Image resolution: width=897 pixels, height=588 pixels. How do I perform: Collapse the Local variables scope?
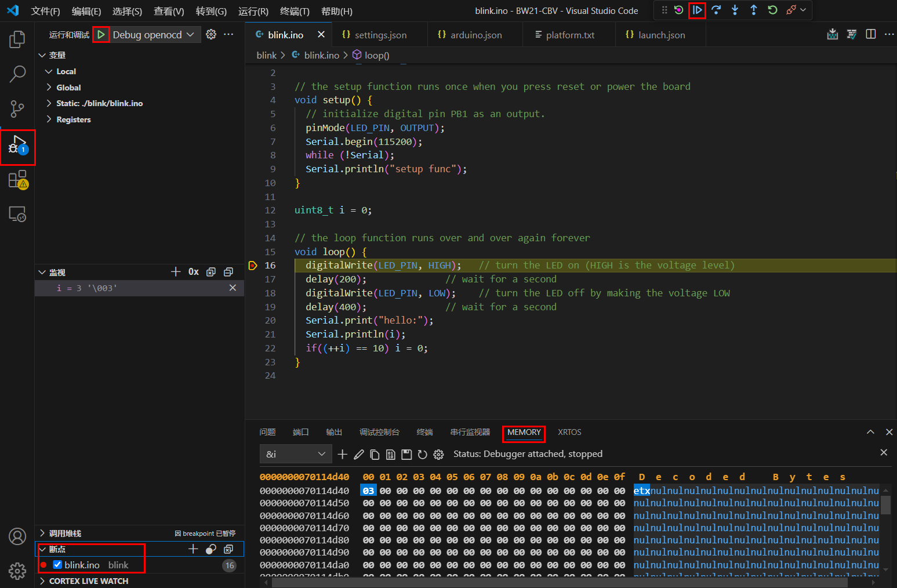(x=49, y=71)
